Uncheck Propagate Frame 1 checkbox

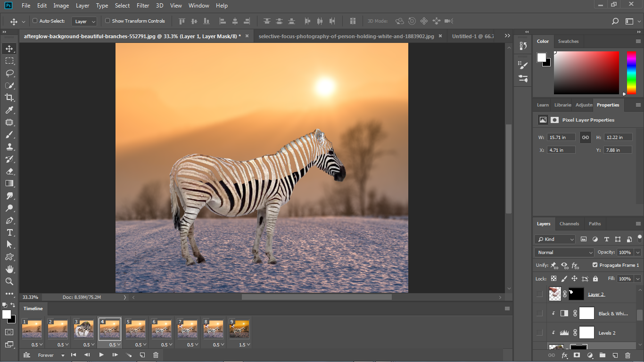coord(595,265)
